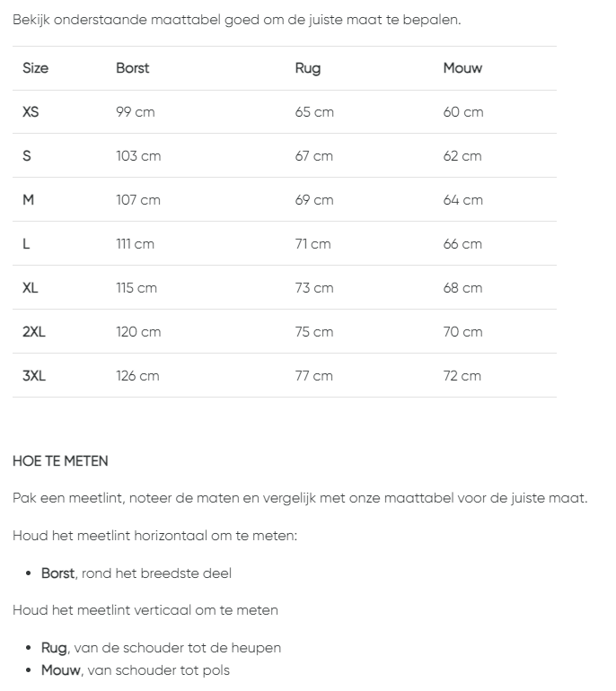Click the bold Borst bullet term
Screen dimensions: 616x691
pos(57,573)
